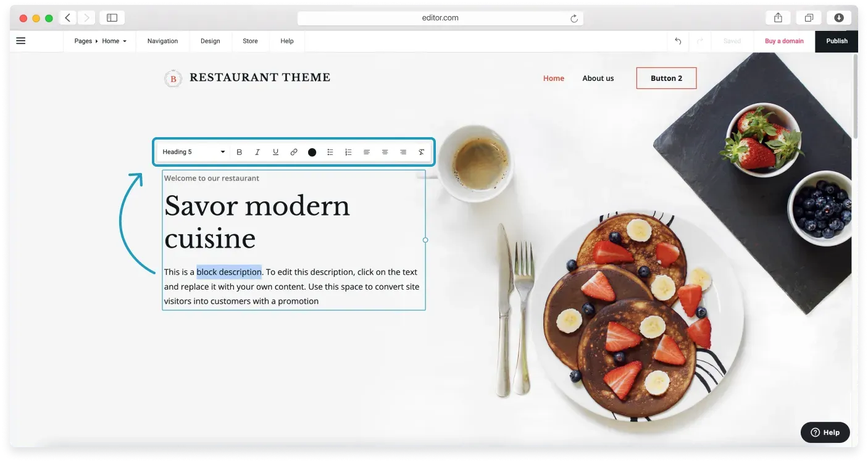This screenshot has height=462, width=868.
Task: Open the Store menu
Action: pos(250,41)
